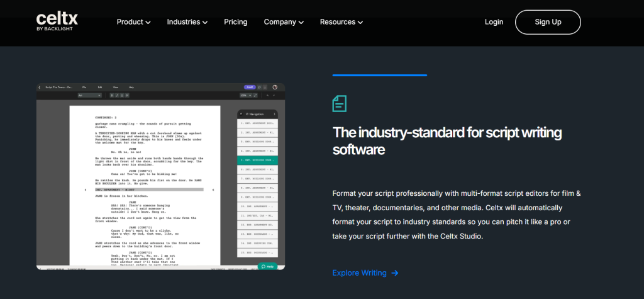The width and height of the screenshot is (644, 299).
Task: Click the Celtx by Backlight logo
Action: 55,22
